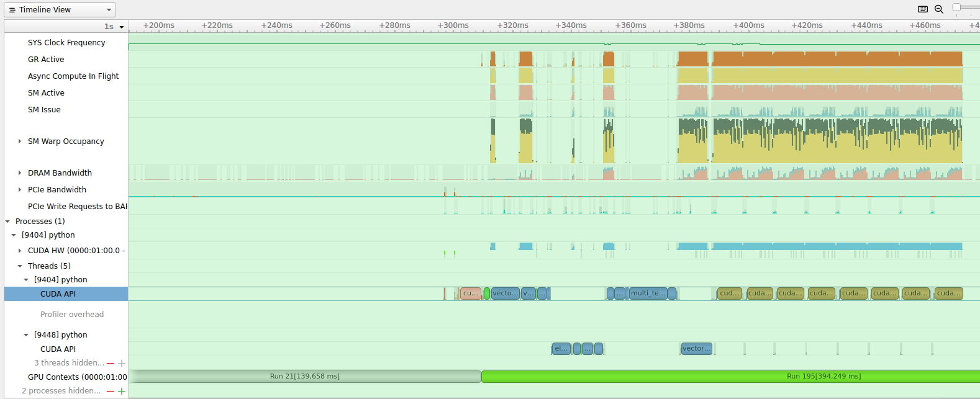980x399 pixels.
Task: Expand the CUDA HW row
Action: click(20, 251)
